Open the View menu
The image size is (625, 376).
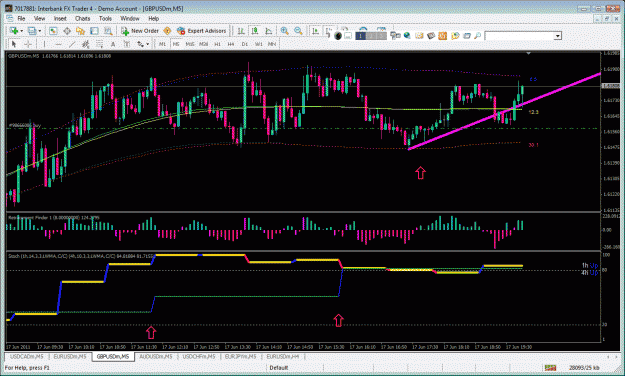pyautogui.click(x=39, y=18)
